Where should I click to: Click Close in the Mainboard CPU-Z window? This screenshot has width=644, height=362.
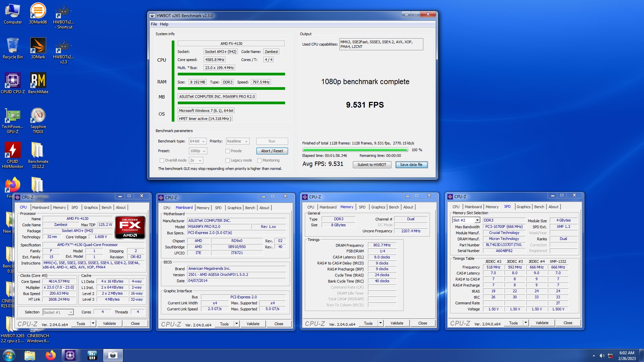279,324
